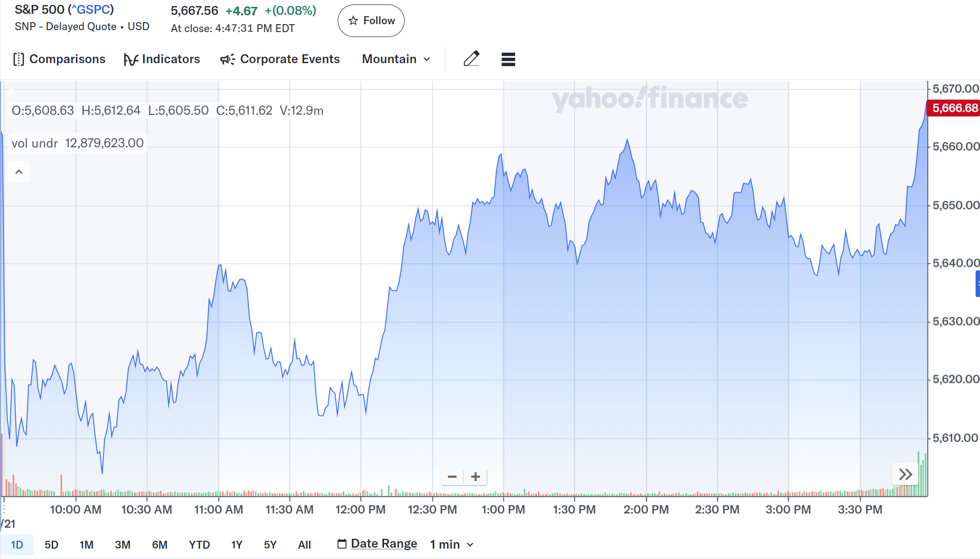This screenshot has height=559, width=980.
Task: Zoom in using the plus button
Action: pyautogui.click(x=475, y=477)
